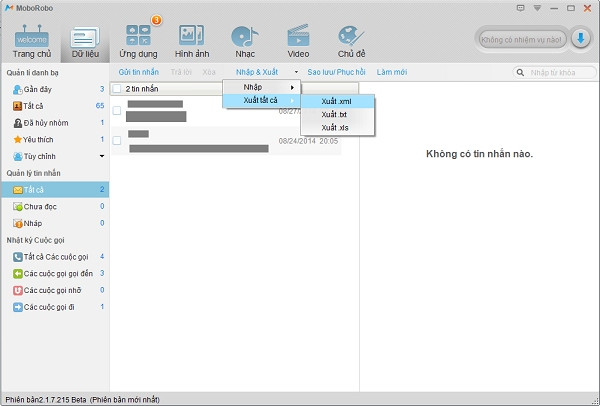This screenshot has height=406, width=600.
Task: Open the Ứng dụng apps icon
Action: tap(138, 35)
